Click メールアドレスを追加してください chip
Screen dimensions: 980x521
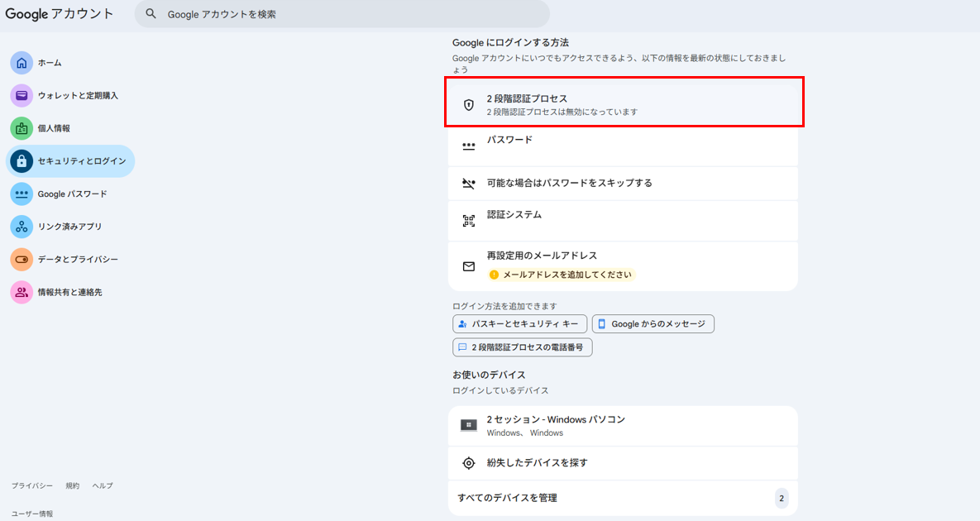tap(562, 275)
